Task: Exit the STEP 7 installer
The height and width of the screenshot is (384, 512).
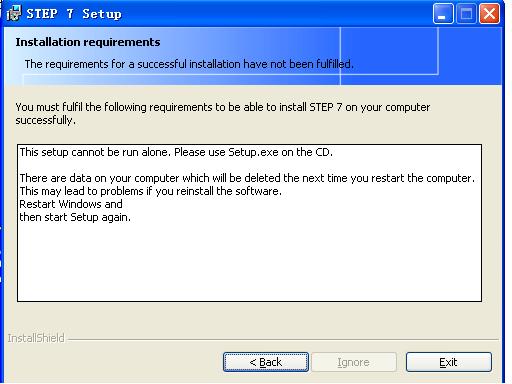Action: click(449, 362)
